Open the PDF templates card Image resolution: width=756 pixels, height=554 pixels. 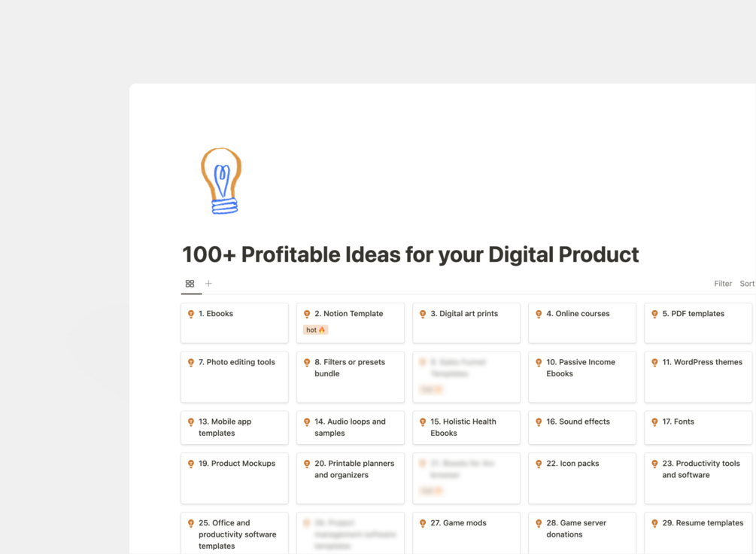(698, 322)
